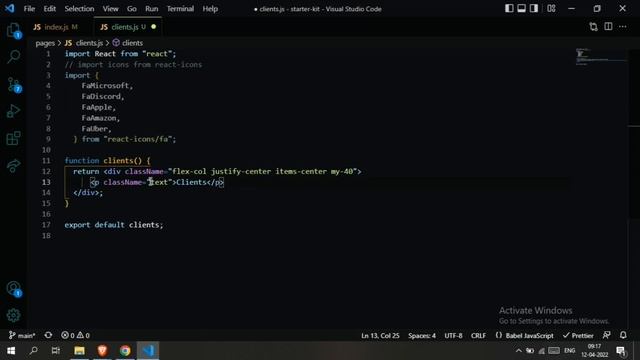
Task: Show hidden system tray icons chevron
Action: pyautogui.click(x=518, y=351)
